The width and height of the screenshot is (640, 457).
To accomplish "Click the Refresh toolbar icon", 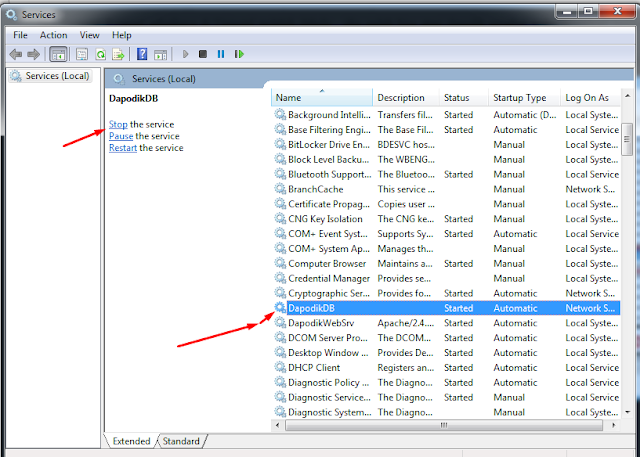I will point(100,54).
